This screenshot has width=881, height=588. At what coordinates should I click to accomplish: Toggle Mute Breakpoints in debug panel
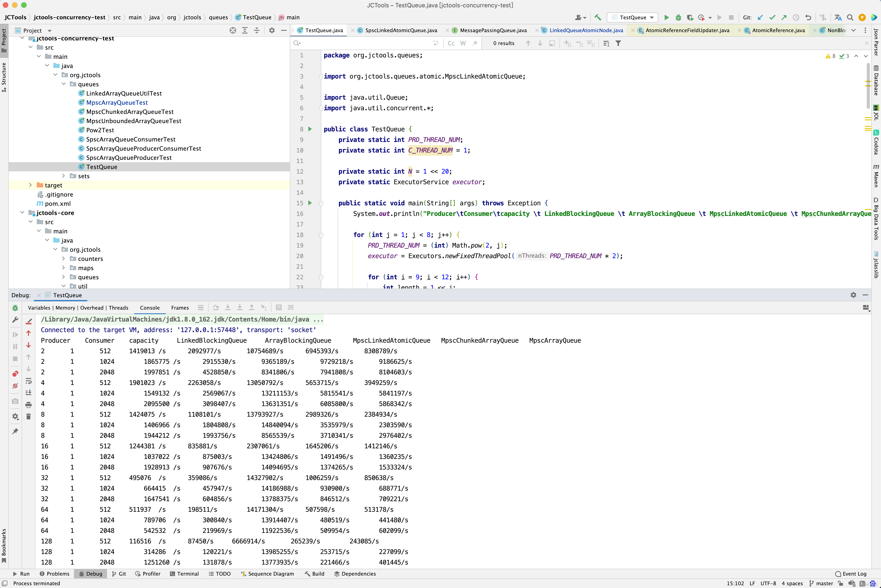[15, 385]
